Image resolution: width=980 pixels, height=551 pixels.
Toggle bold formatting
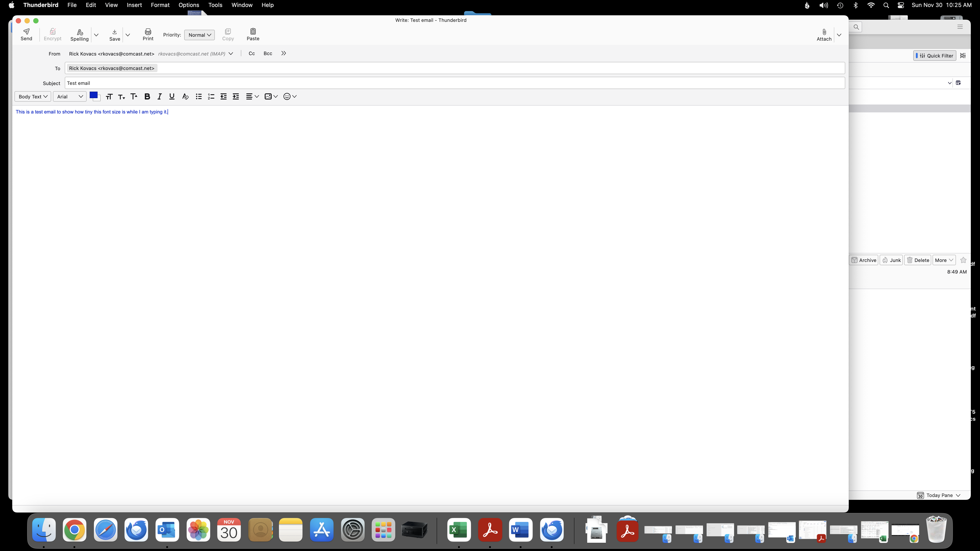(x=147, y=97)
